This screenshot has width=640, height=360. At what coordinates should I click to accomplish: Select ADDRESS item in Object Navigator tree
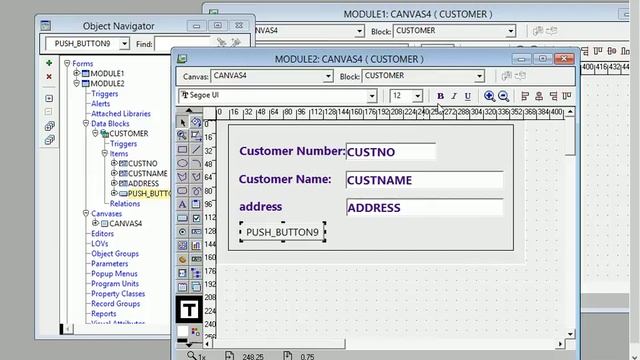click(143, 184)
